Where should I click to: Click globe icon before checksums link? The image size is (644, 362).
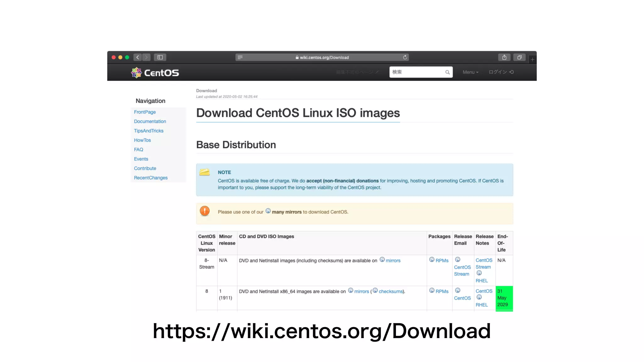(x=375, y=290)
